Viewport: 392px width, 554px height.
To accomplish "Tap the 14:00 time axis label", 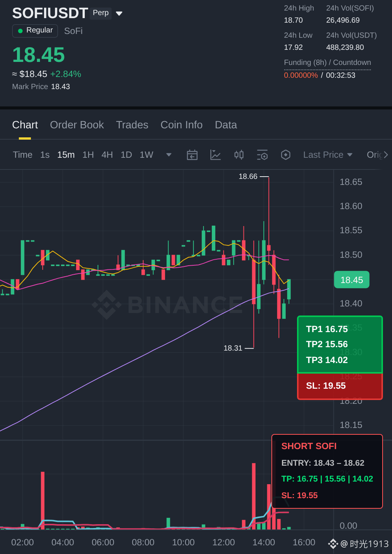I will click(x=264, y=542).
